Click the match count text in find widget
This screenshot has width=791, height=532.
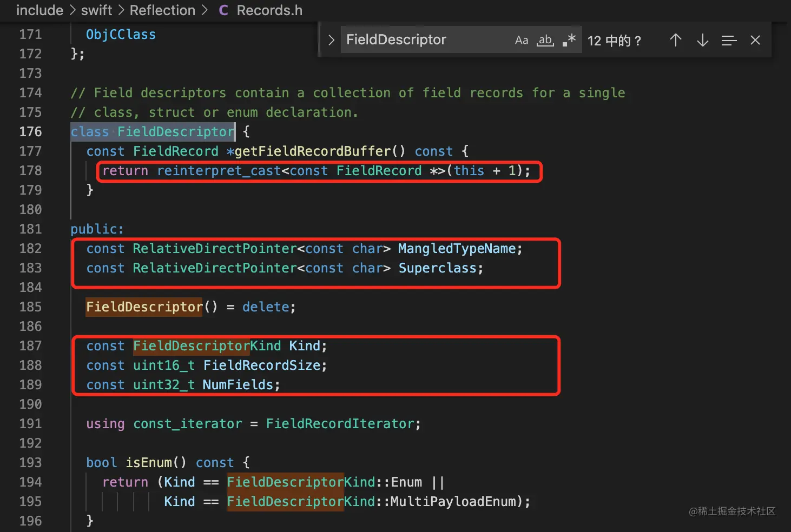[614, 41]
